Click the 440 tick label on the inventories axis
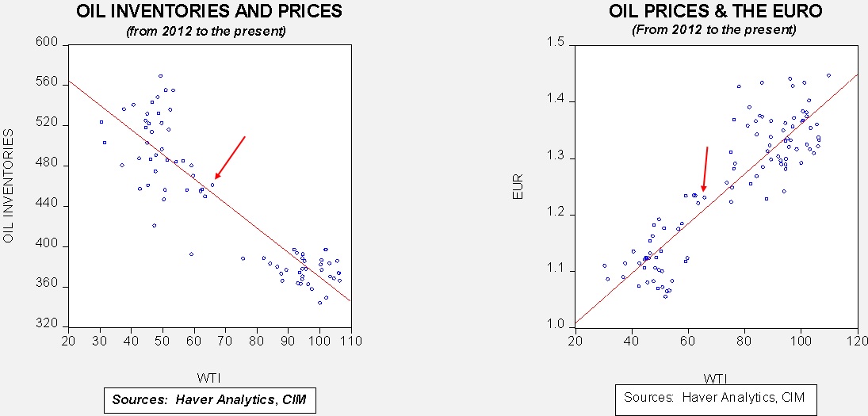The image size is (868, 416). 49,205
